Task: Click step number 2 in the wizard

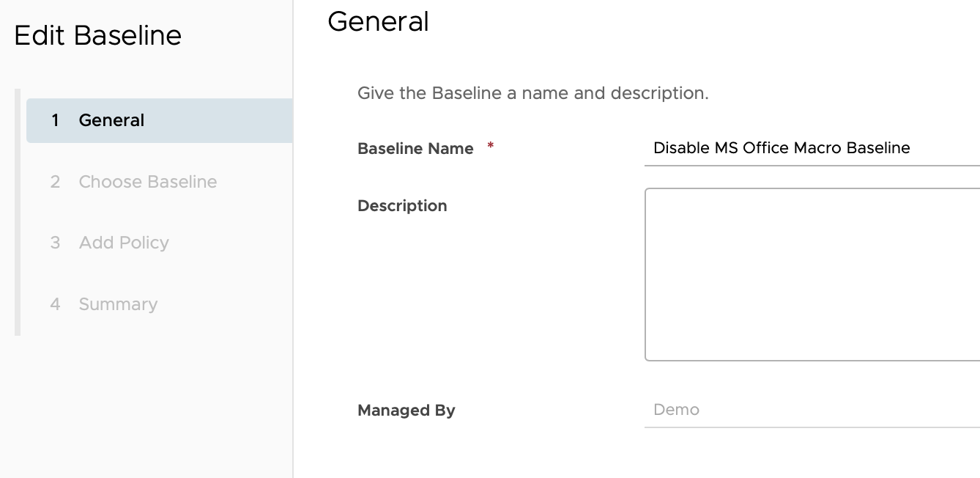Action: [55, 182]
